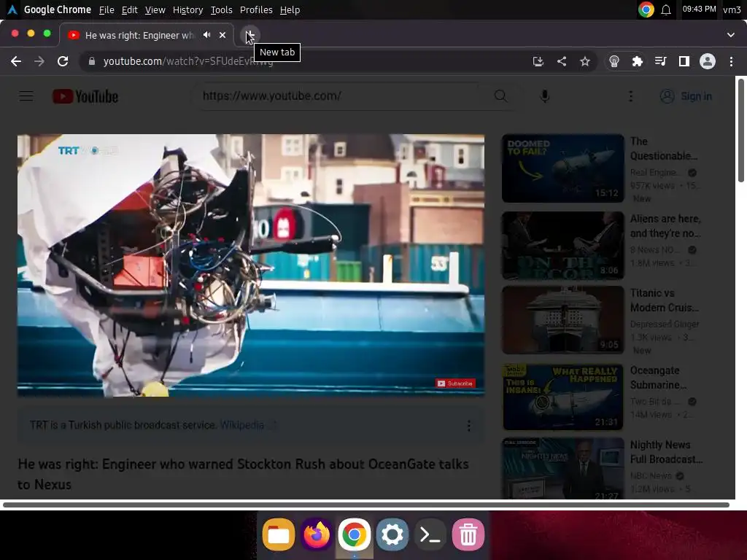Viewport: 747px width, 560px height.
Task: Click 'NBC News' channel name
Action: point(651,475)
